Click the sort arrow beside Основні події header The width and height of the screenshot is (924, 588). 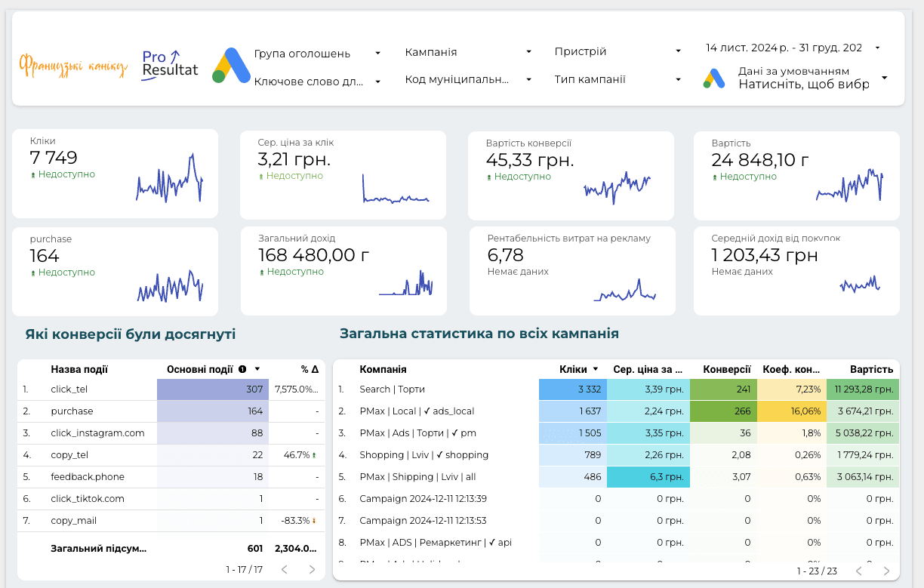tap(257, 370)
